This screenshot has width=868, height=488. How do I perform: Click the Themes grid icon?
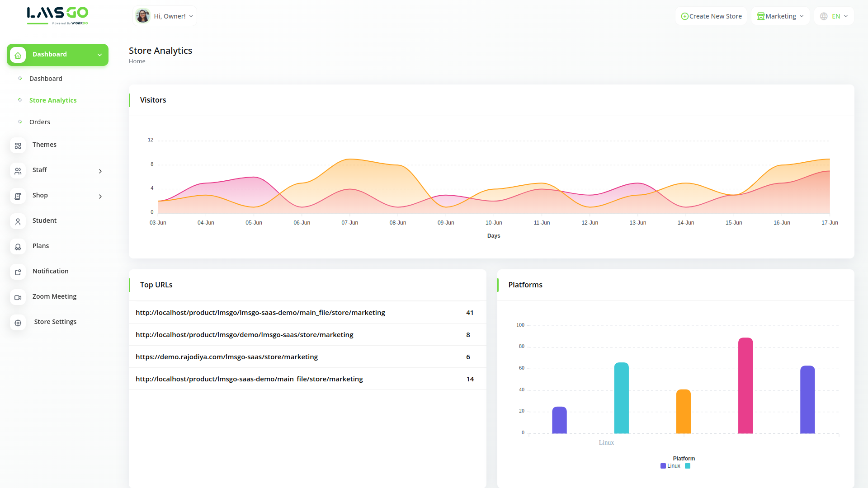click(18, 145)
